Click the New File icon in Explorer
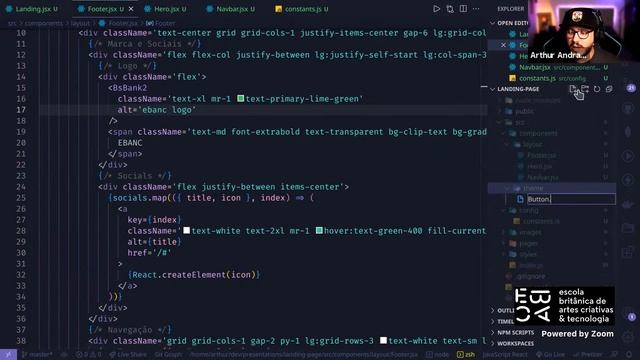The height and width of the screenshot is (360, 640). pyautogui.click(x=573, y=89)
